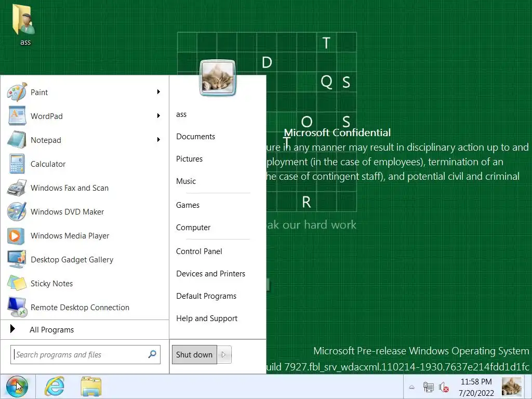Open the ass personal folder link
The width and height of the screenshot is (532, 399).
tap(181, 114)
